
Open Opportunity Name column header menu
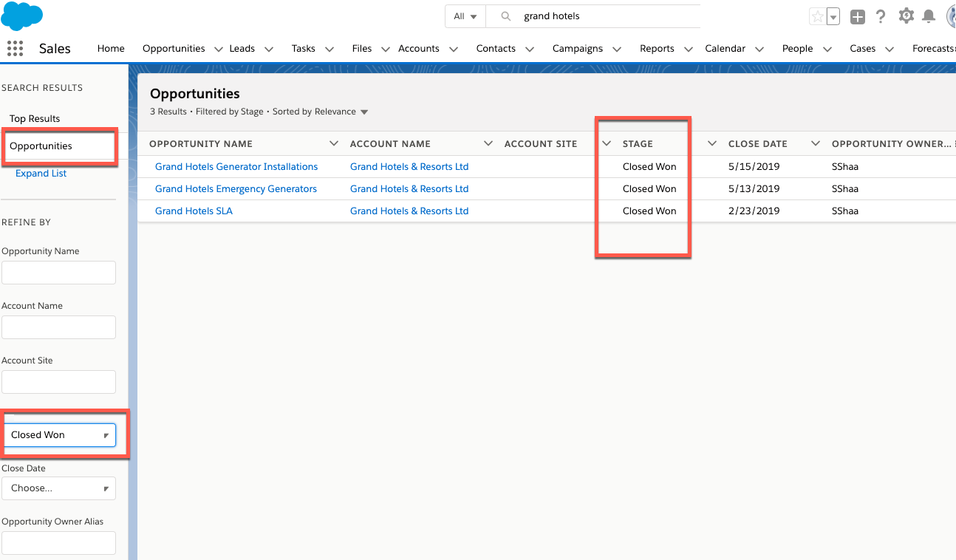coord(334,144)
